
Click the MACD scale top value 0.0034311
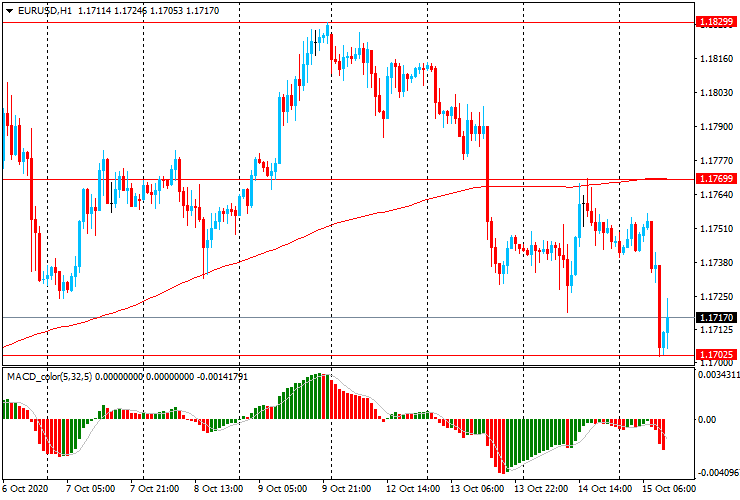pos(718,375)
